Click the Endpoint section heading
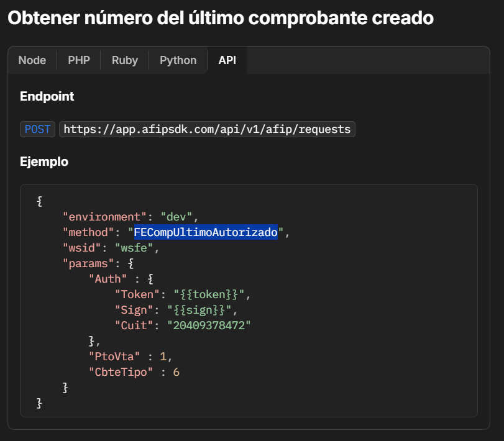 47,96
